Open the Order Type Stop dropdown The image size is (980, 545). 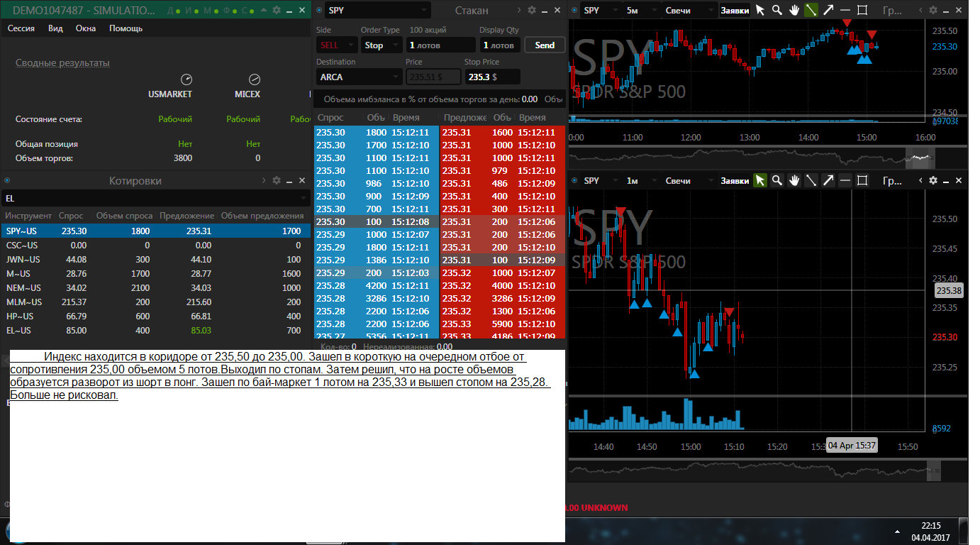382,45
